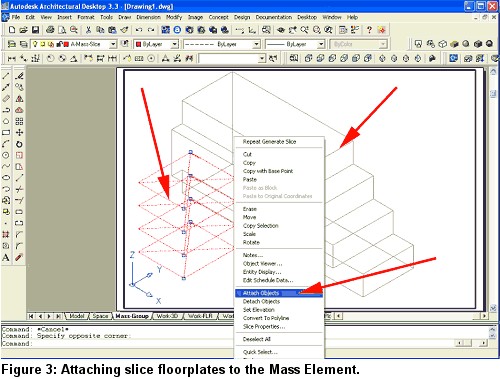
Task: Toggle the layer lightbulb on/off icon
Action: tap(35, 44)
